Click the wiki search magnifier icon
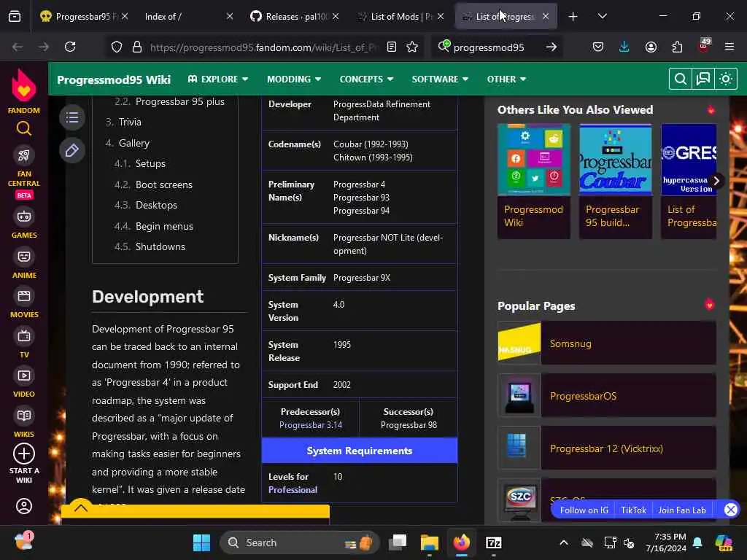 click(x=681, y=79)
